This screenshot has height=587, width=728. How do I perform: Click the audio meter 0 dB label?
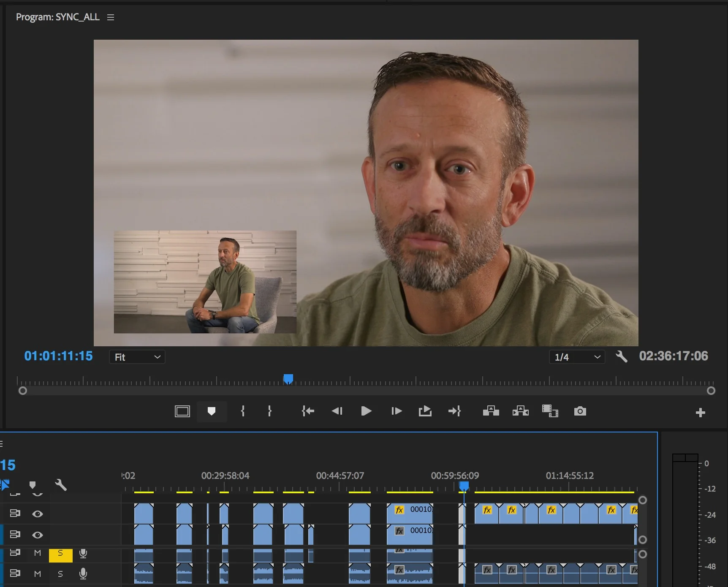click(x=706, y=464)
